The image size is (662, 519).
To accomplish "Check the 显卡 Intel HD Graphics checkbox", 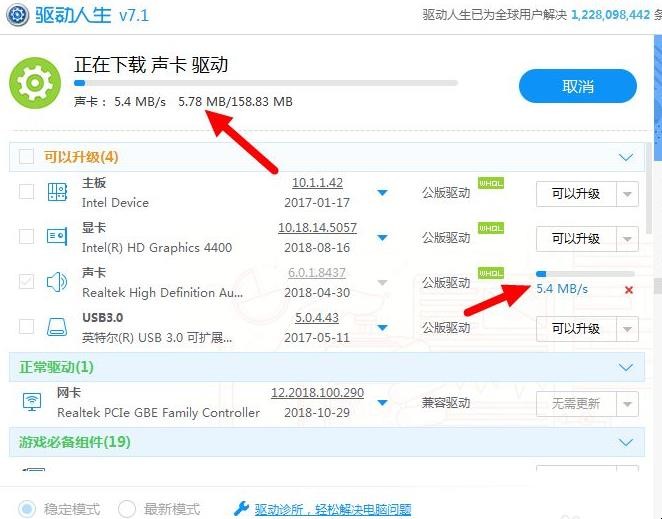I will [x=26, y=236].
